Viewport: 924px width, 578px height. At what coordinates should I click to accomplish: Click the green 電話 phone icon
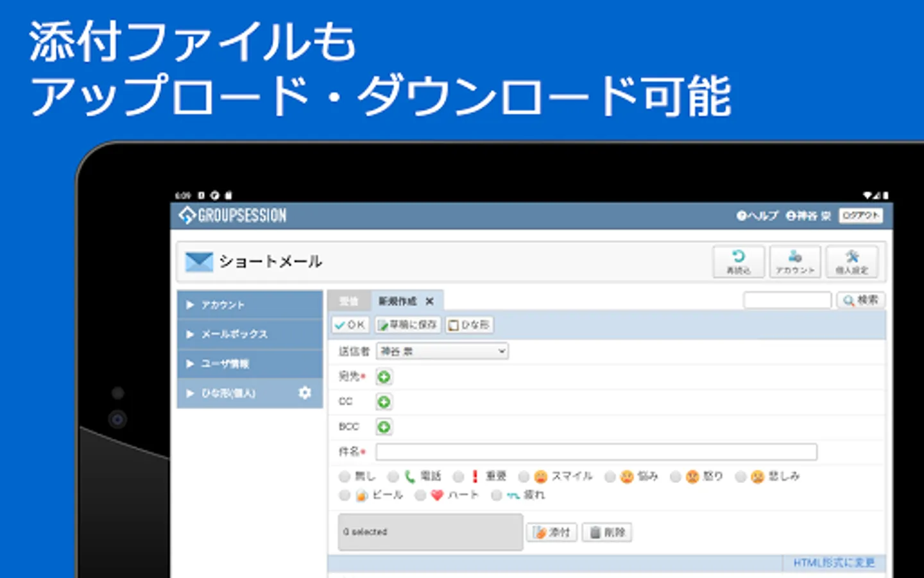click(410, 477)
